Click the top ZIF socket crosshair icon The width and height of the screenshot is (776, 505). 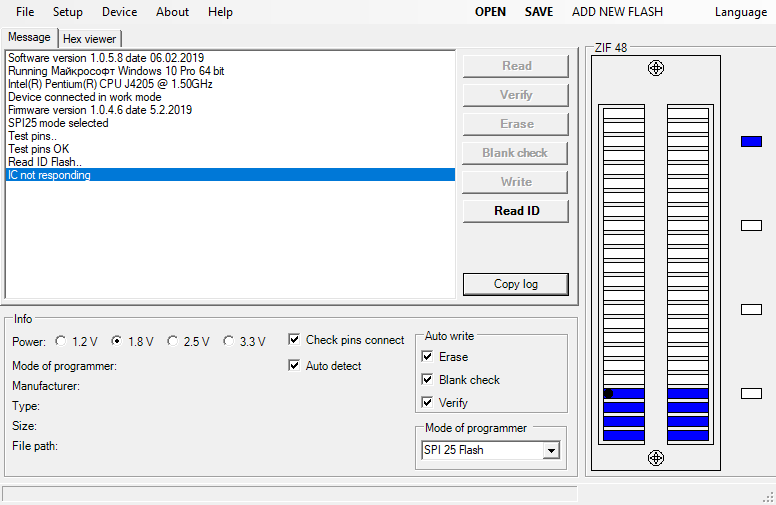(656, 68)
